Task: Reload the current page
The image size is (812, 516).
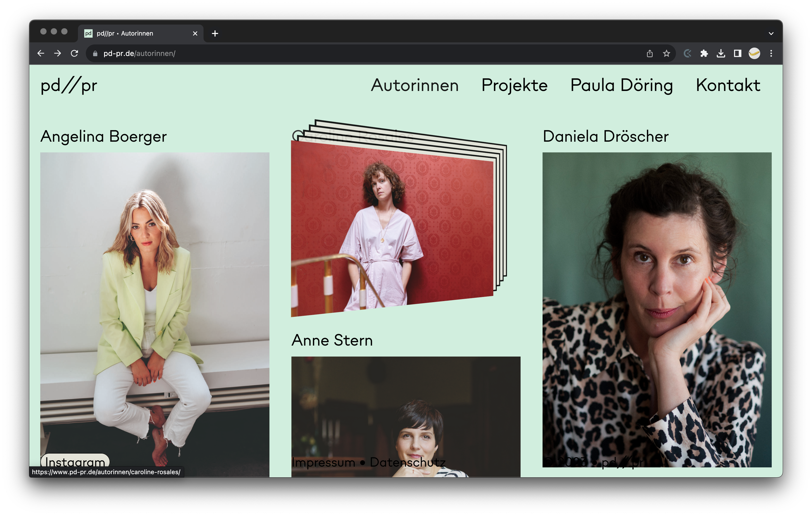Action: tap(75, 53)
